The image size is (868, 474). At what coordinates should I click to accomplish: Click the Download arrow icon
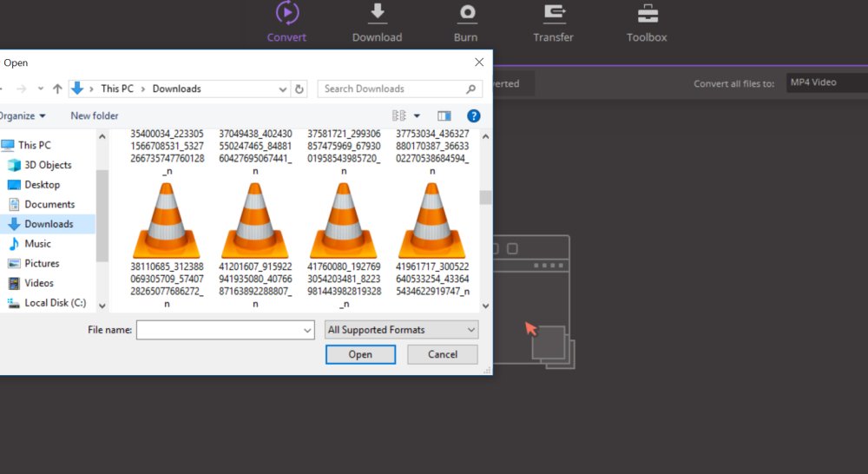coord(378,13)
